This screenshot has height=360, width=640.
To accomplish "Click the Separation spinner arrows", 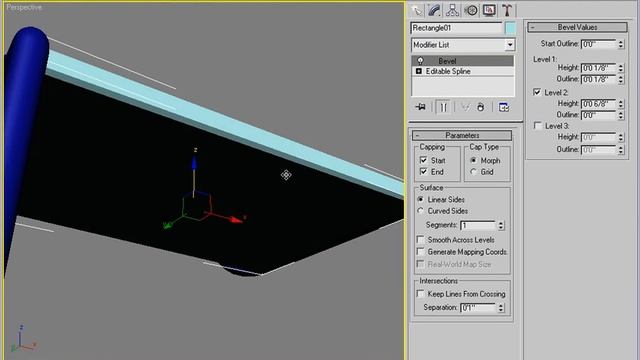I will 501,308.
